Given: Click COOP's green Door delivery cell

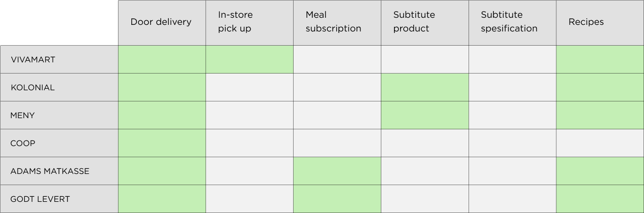Looking at the screenshot, I should pos(161,143).
